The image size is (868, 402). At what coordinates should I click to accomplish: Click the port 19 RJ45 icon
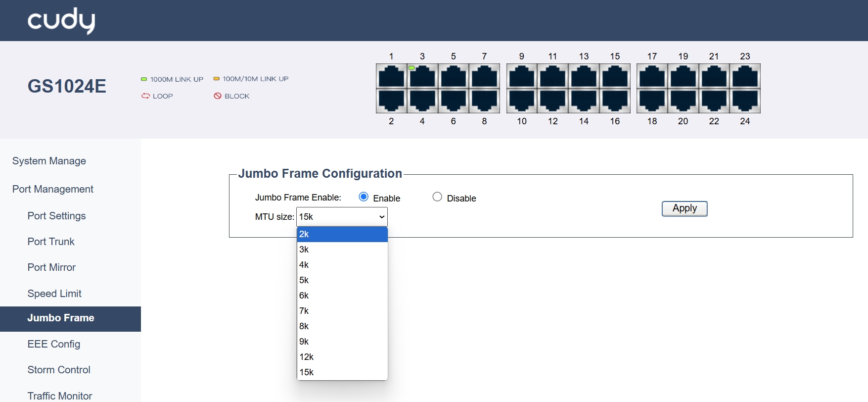pyautogui.click(x=684, y=76)
